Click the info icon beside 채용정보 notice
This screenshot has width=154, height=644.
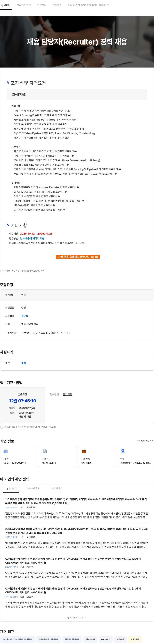click(2, 271)
